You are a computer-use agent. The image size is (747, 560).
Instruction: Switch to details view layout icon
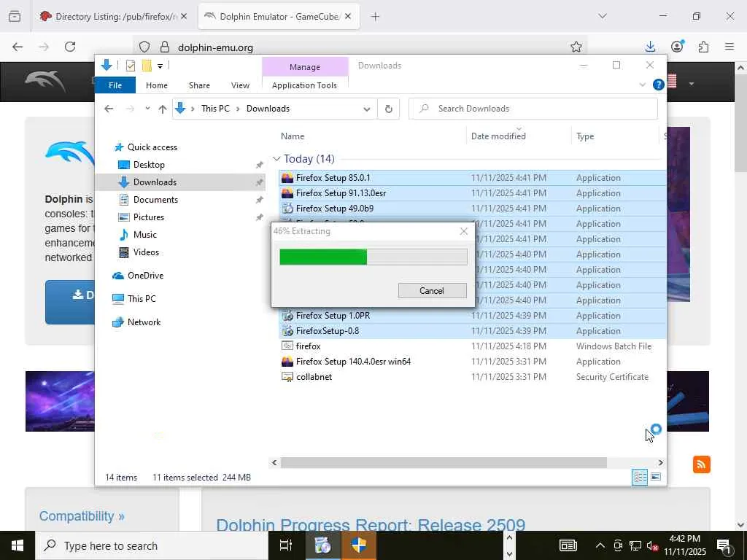click(x=640, y=477)
